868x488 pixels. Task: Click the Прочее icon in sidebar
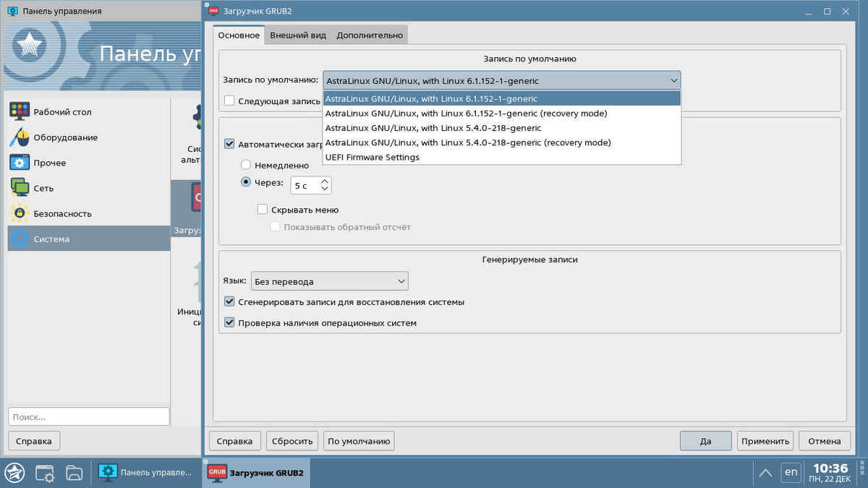[x=19, y=163]
